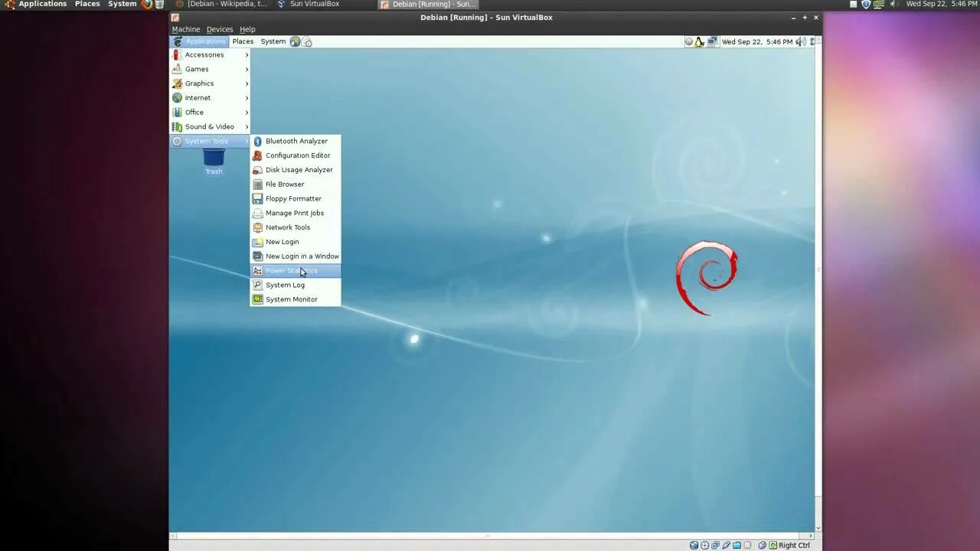This screenshot has height=551, width=980.
Task: Click the guest panel web browser launcher
Action: click(295, 41)
